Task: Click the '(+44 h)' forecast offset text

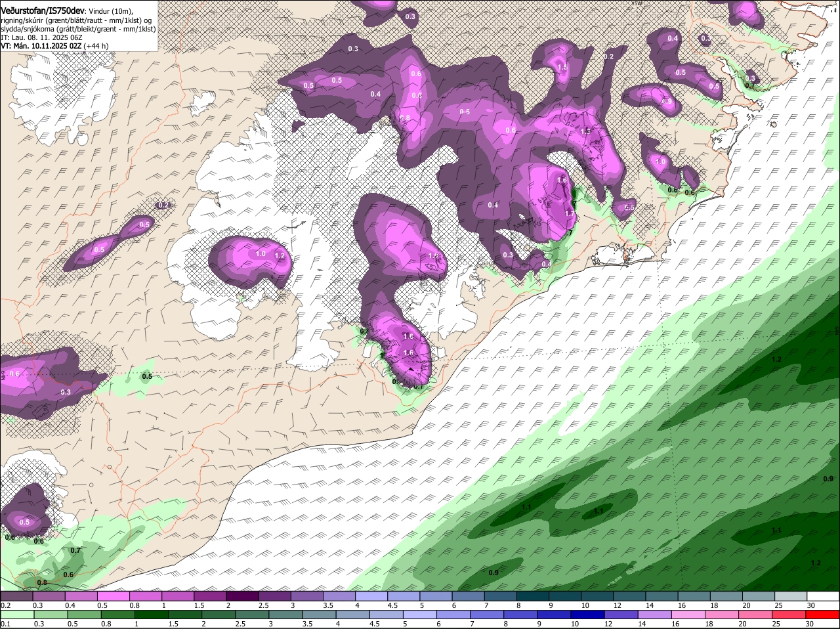Action: pos(96,46)
